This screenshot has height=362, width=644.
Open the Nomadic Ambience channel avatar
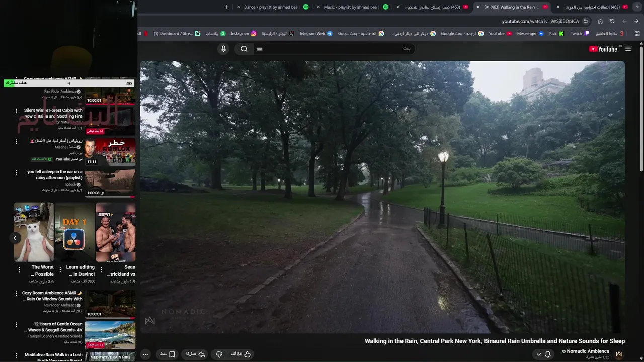[x=619, y=354]
